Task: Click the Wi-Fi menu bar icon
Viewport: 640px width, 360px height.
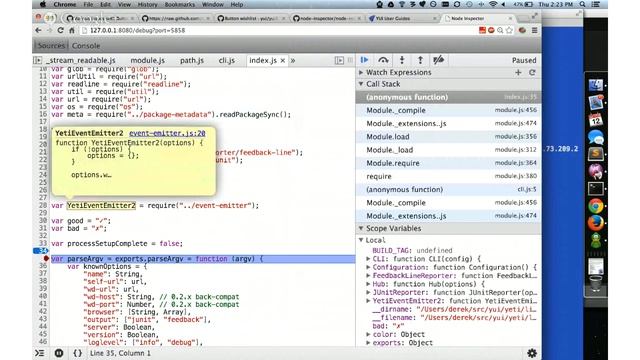Action: (493, 4)
